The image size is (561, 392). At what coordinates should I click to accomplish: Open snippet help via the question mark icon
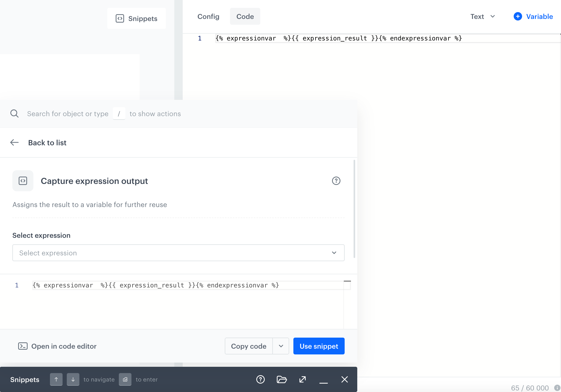tap(336, 181)
